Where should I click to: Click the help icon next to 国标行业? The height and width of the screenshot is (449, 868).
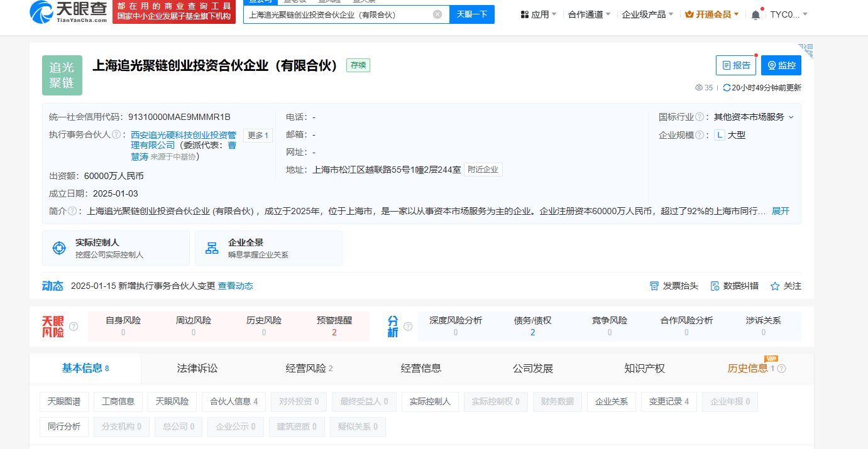(x=699, y=117)
